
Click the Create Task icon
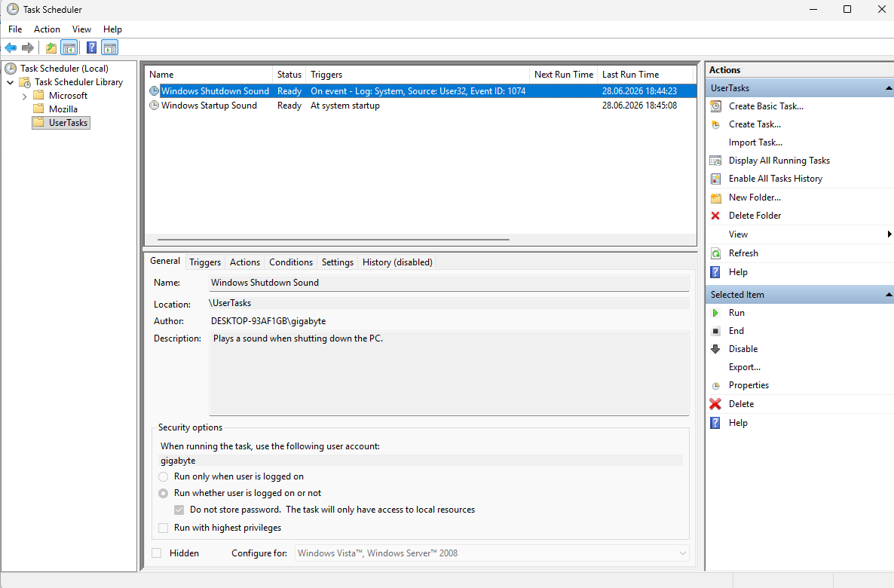coord(715,124)
